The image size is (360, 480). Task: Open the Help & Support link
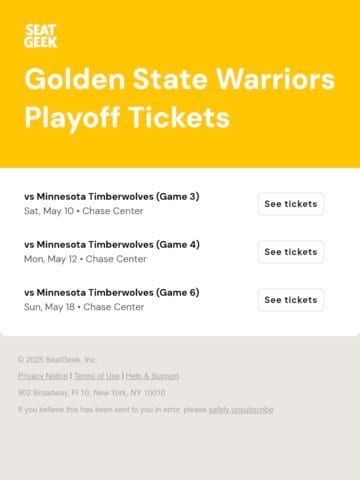(x=152, y=376)
